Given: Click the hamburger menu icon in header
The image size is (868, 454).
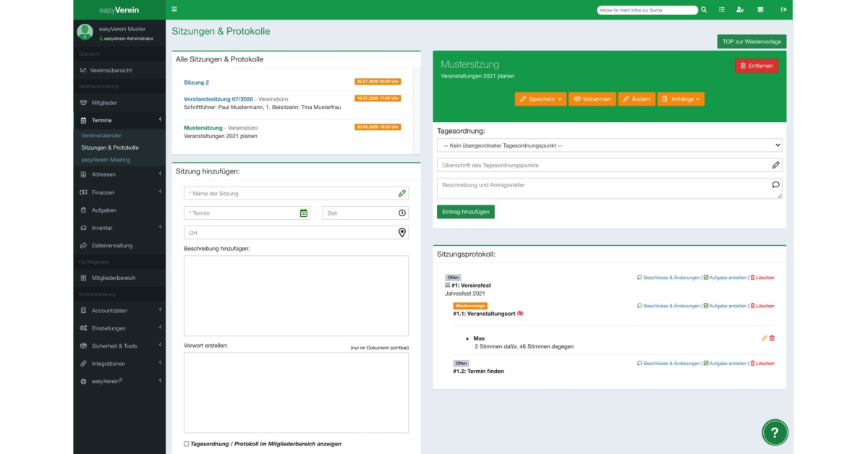Looking at the screenshot, I should tap(174, 9).
